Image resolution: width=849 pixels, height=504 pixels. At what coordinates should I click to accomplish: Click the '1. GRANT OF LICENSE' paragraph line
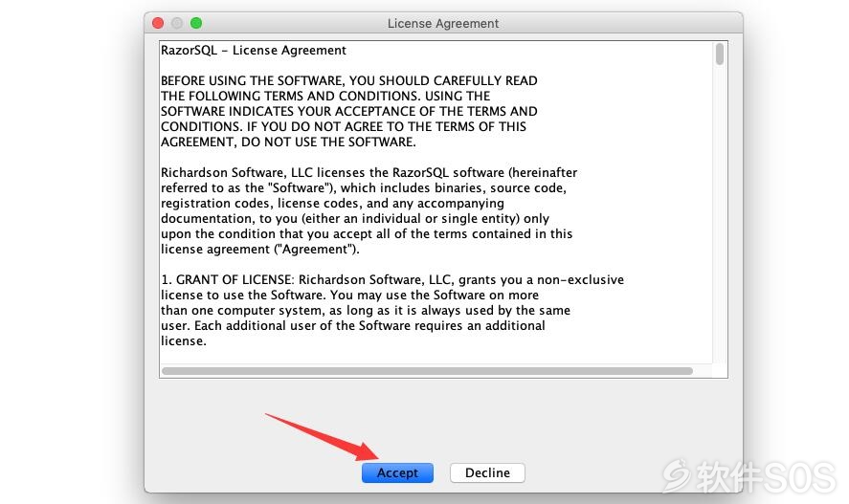click(392, 279)
